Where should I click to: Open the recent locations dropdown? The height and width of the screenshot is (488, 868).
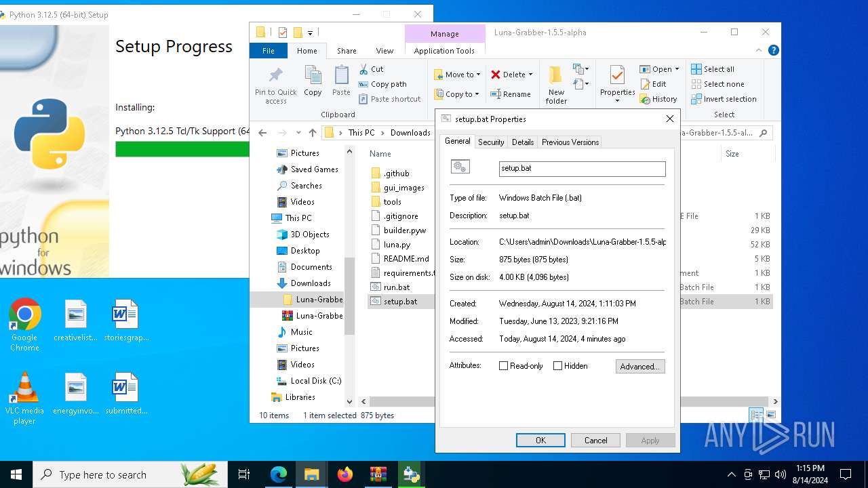click(x=298, y=133)
